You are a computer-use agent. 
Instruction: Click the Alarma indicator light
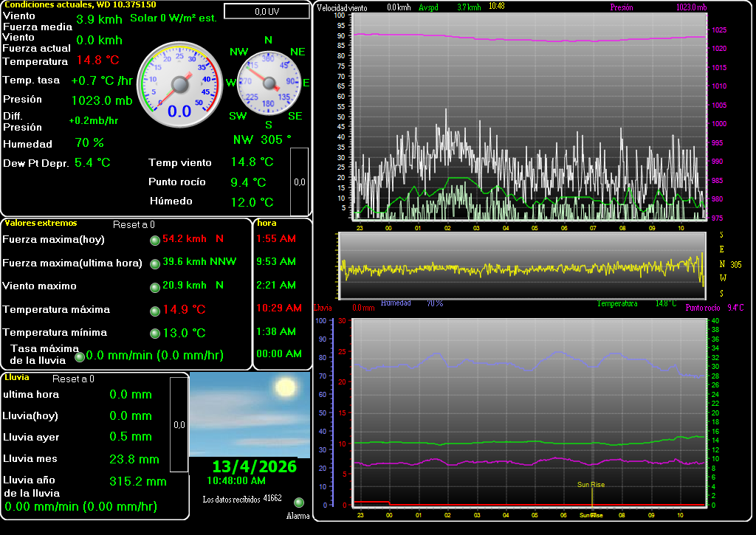point(299,503)
